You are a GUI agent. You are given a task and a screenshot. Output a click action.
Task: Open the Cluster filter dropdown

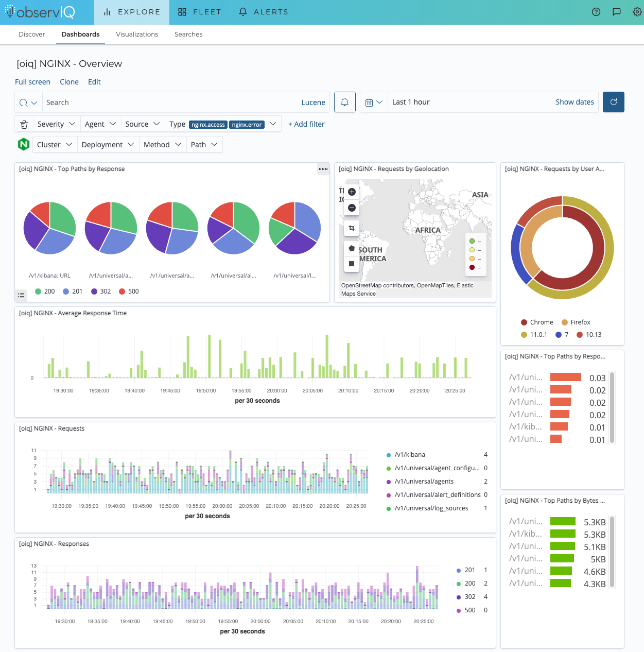(55, 145)
